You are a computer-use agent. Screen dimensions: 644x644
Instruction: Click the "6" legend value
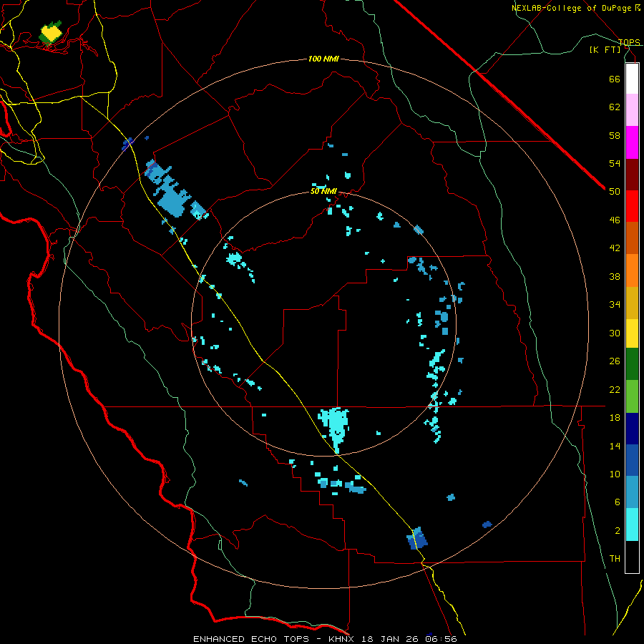click(618, 502)
